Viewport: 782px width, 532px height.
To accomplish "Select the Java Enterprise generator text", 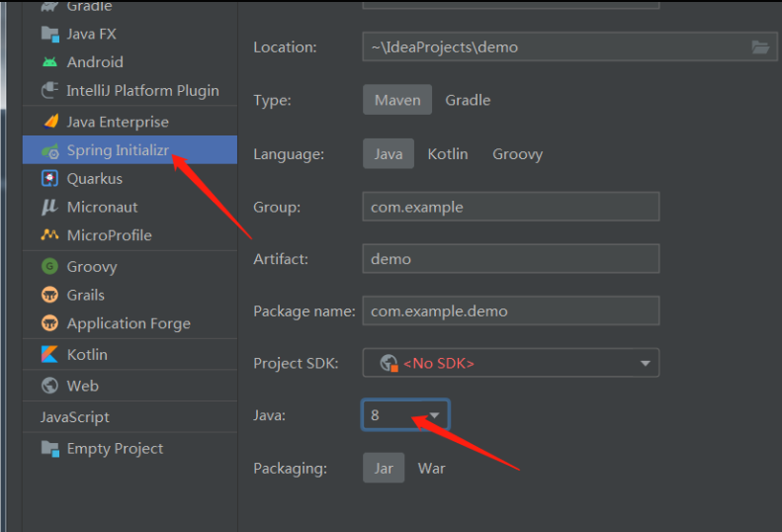I will (118, 122).
